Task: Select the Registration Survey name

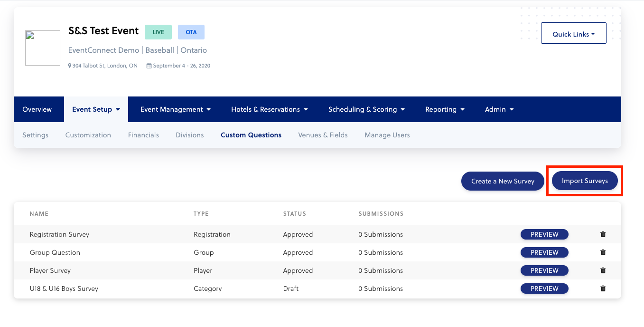Action: click(x=59, y=234)
